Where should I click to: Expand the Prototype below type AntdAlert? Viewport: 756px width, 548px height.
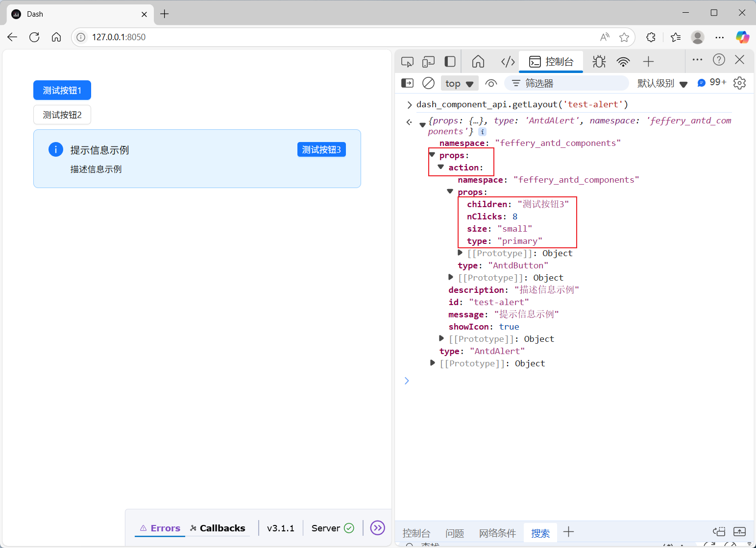[x=432, y=363]
